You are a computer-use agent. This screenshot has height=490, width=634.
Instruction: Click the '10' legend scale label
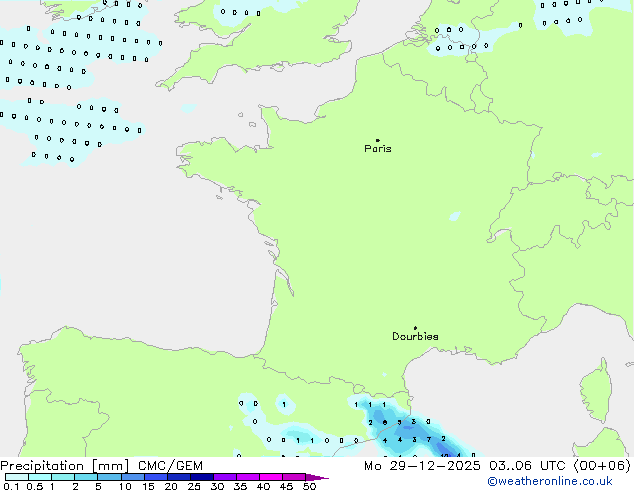pos(125,486)
